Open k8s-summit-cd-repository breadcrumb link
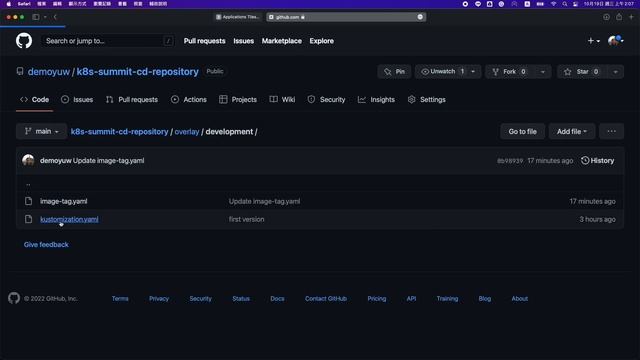 (x=119, y=132)
